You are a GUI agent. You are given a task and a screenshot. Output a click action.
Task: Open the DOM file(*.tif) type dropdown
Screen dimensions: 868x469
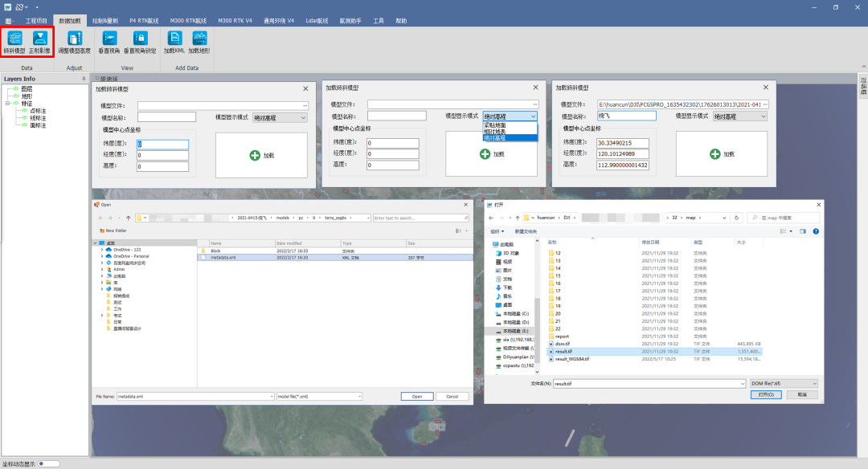(784, 383)
